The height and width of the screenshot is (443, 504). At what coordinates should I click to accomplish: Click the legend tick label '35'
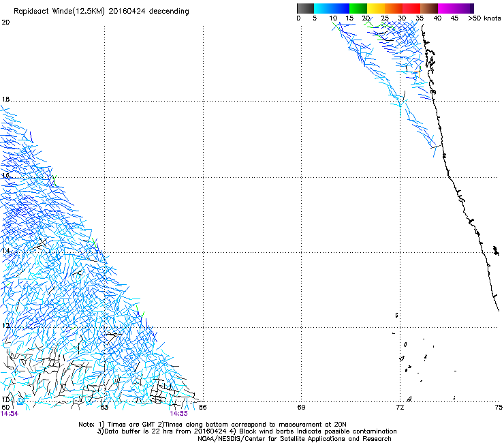(x=420, y=18)
